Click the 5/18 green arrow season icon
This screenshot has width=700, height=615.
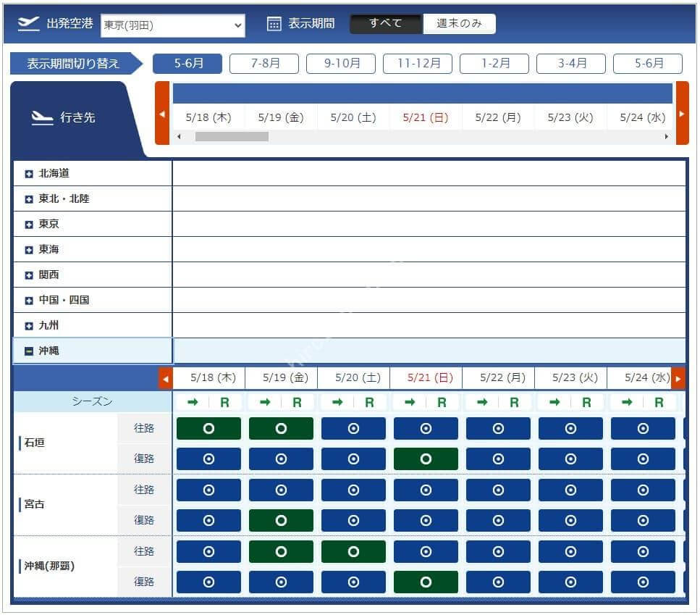(193, 402)
